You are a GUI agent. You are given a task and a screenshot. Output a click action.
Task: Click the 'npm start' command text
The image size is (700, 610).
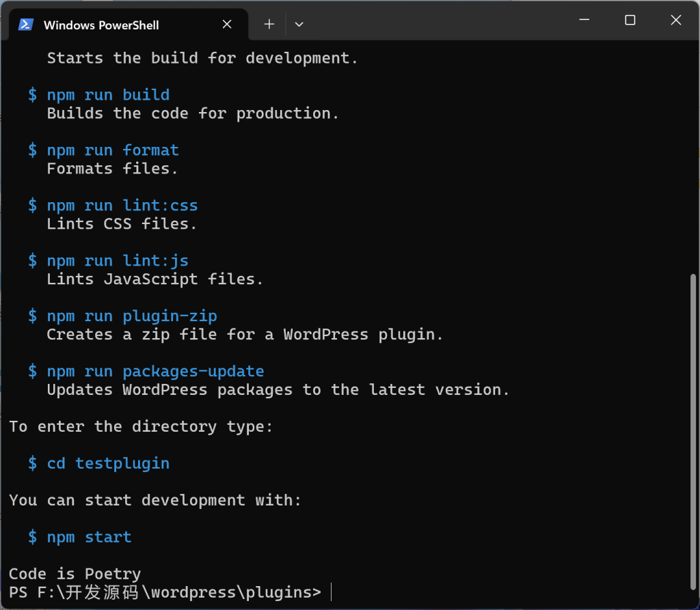click(x=90, y=538)
